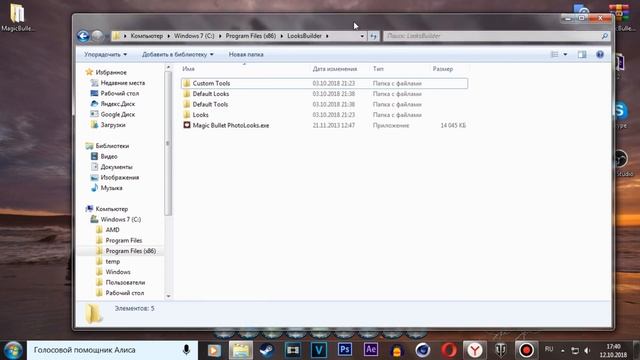Click Алиса voice assistant microphone icon
Image resolution: width=640 pixels, height=360 pixels.
(186, 350)
